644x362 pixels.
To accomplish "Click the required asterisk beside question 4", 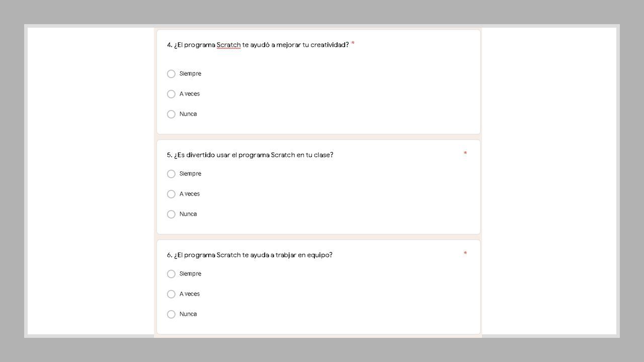I will point(353,44).
